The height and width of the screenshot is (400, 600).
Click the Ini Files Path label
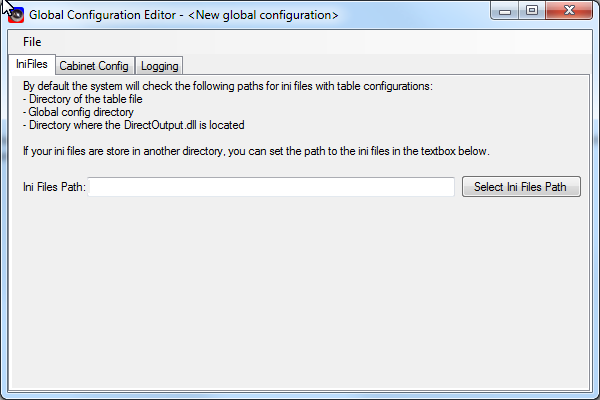coord(54,187)
